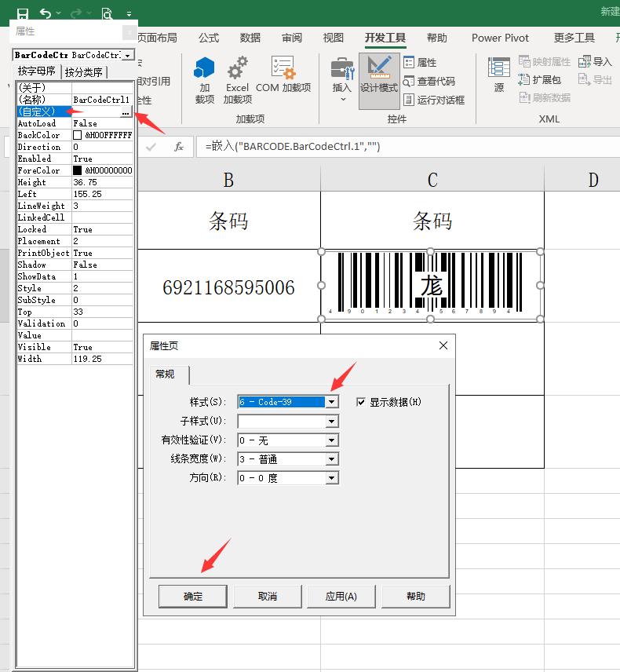
Task: Click the ellipsis button in 自定义 row
Action: pyautogui.click(x=125, y=112)
